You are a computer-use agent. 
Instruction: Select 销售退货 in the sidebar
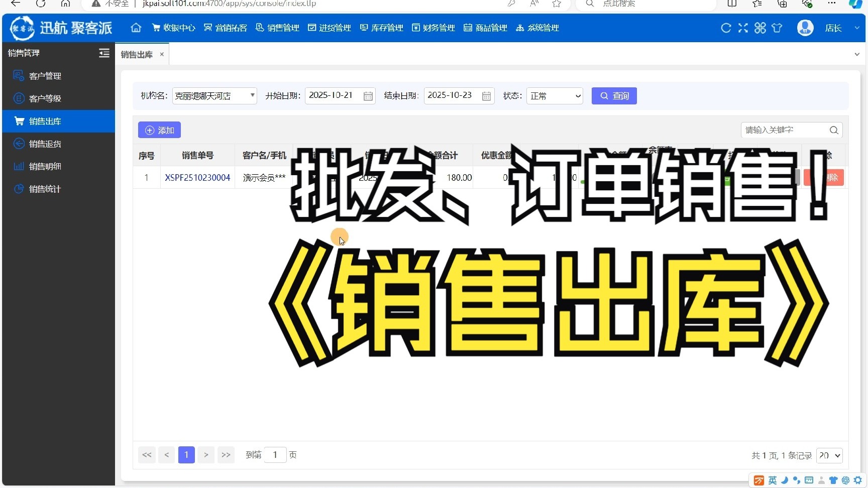[45, 144]
